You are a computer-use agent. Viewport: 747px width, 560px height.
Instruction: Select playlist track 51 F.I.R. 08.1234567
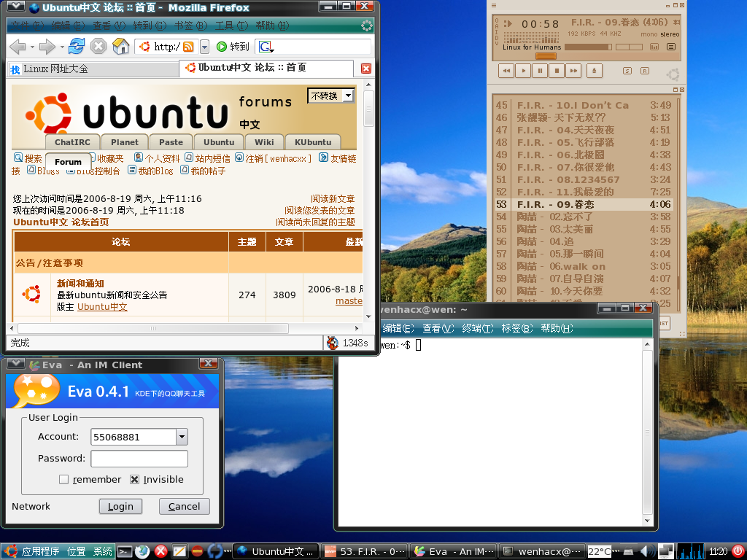coord(583,179)
